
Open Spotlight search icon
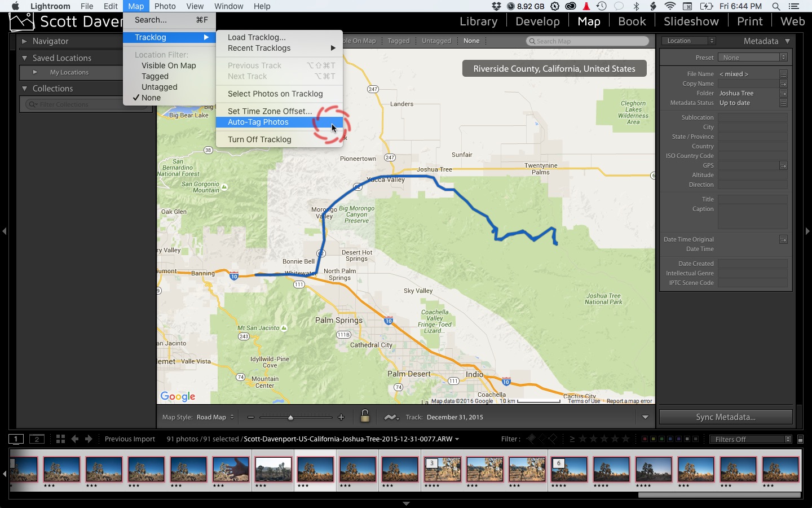(776, 6)
